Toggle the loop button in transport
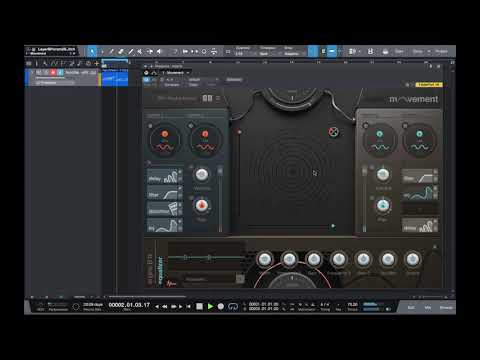 click(x=233, y=306)
